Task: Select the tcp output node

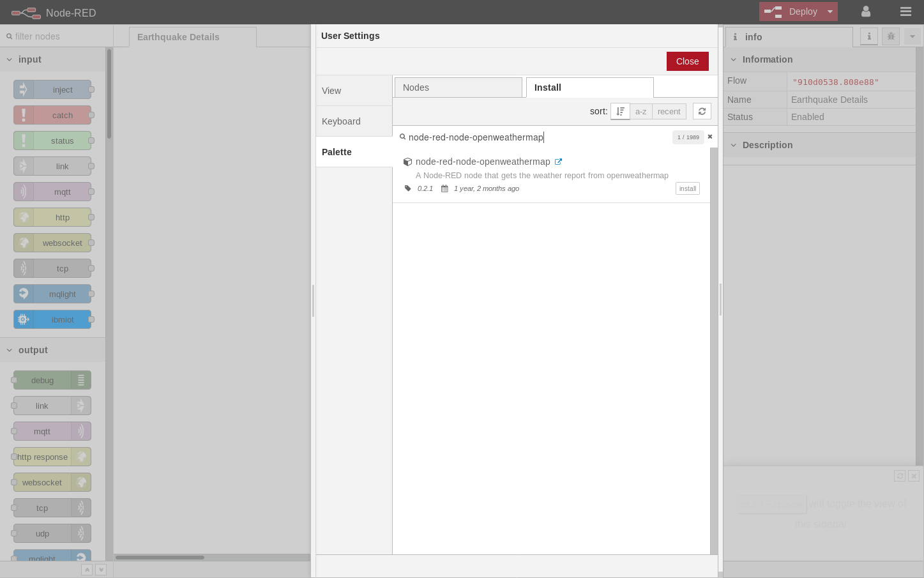Action: pyautogui.click(x=52, y=508)
